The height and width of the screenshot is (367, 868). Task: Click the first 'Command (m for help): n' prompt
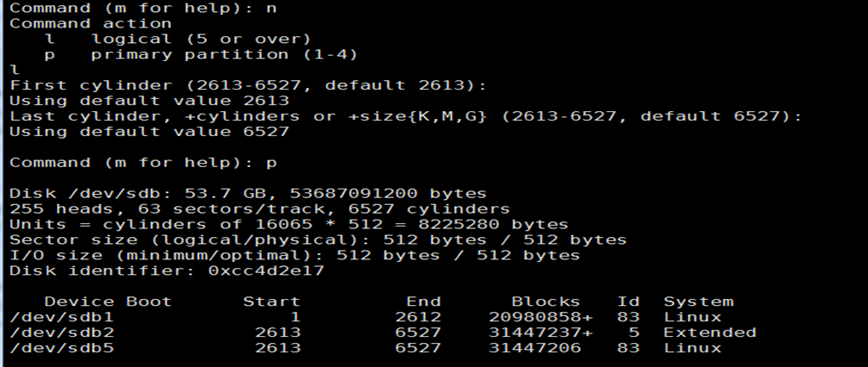pyautogui.click(x=143, y=9)
